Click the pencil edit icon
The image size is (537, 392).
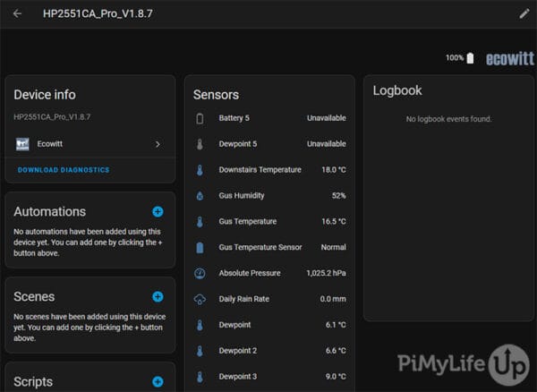[524, 13]
